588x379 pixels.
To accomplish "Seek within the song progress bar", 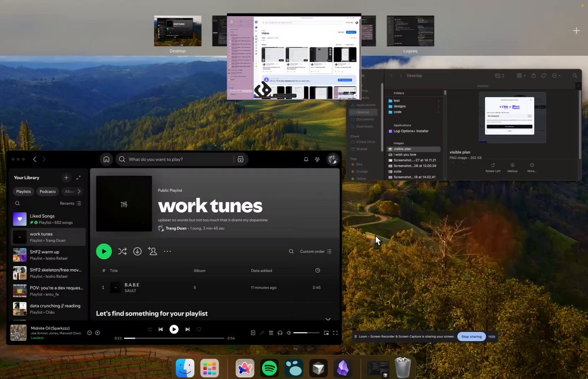I will click(174, 338).
